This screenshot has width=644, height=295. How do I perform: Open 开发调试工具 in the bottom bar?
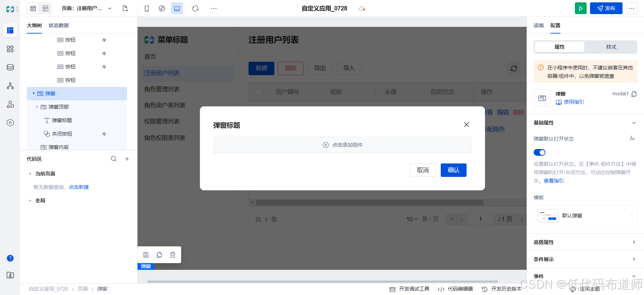pyautogui.click(x=410, y=289)
